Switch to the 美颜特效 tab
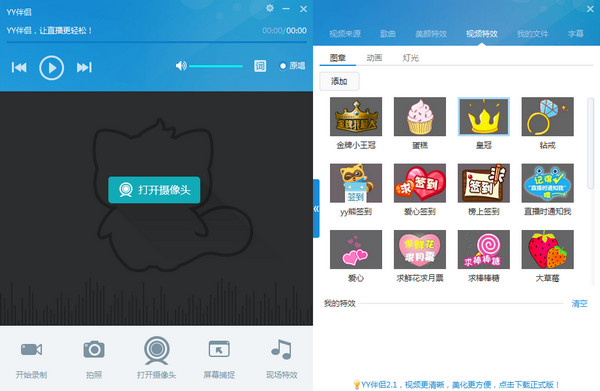600x391 pixels. point(431,34)
